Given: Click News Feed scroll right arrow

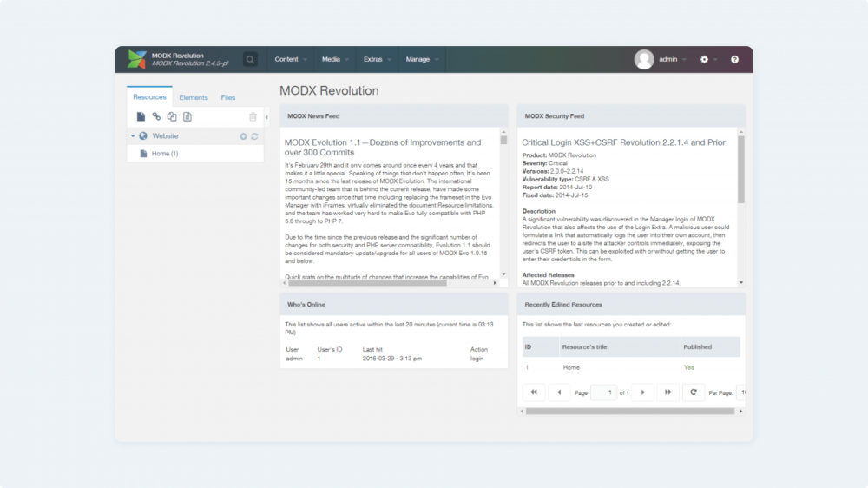Looking at the screenshot, I should [495, 283].
